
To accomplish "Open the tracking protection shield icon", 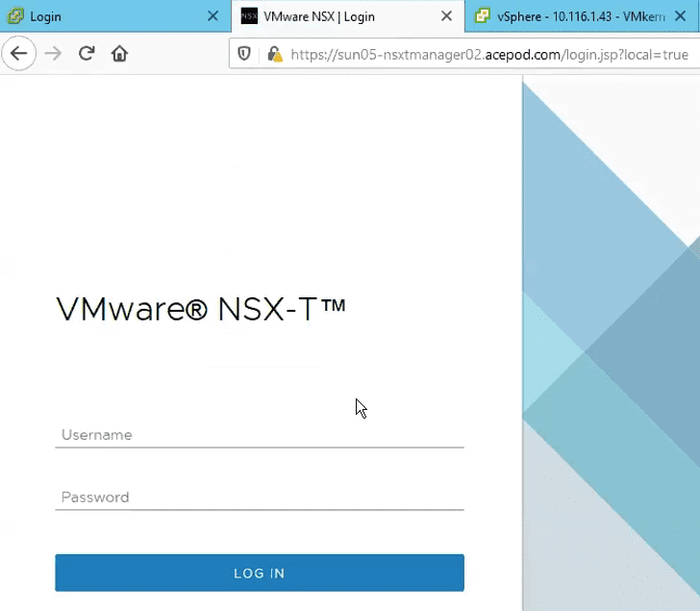I will click(x=244, y=54).
